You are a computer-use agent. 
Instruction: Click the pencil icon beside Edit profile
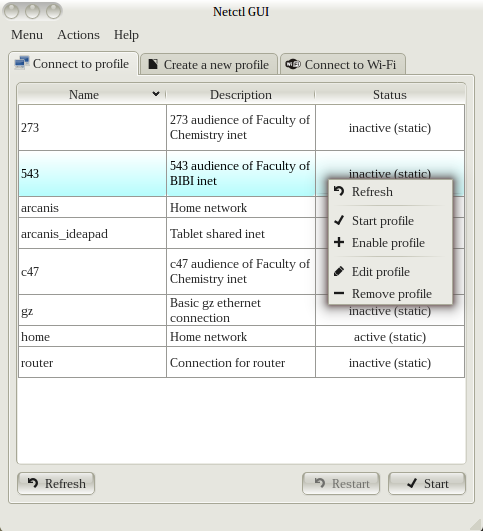pos(339,271)
